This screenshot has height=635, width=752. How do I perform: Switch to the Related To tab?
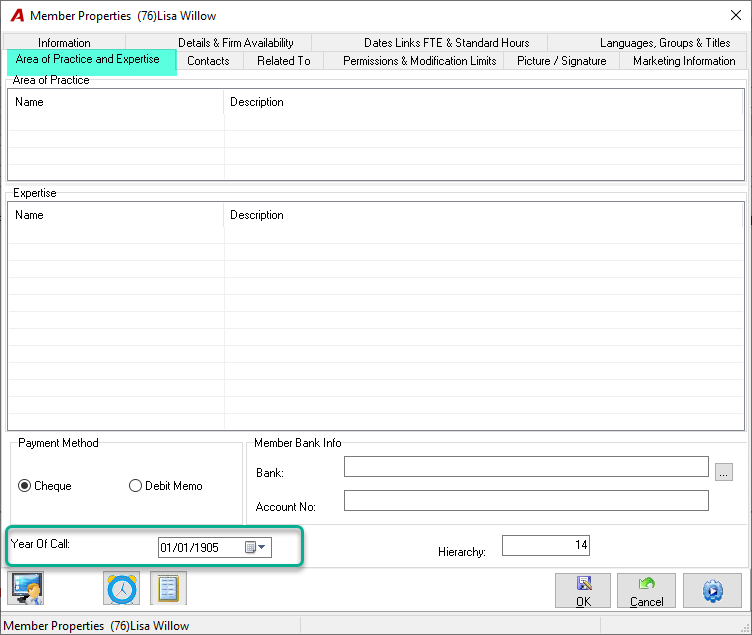coord(283,61)
